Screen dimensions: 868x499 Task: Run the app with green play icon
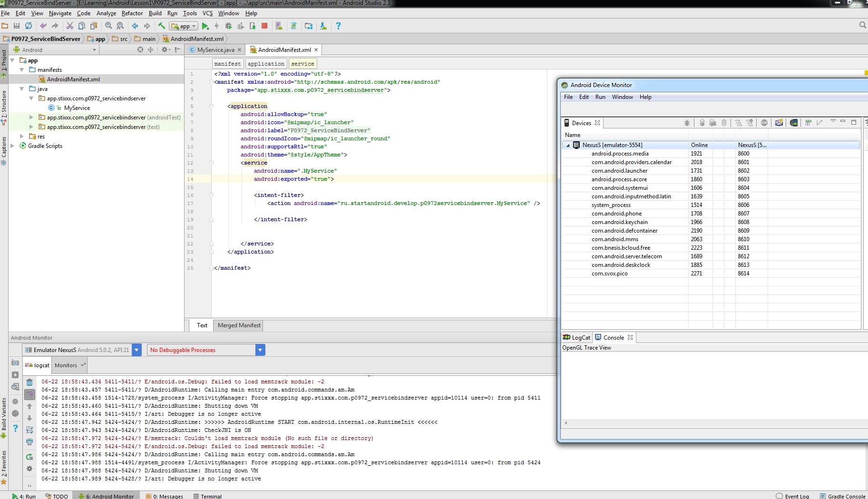click(205, 26)
